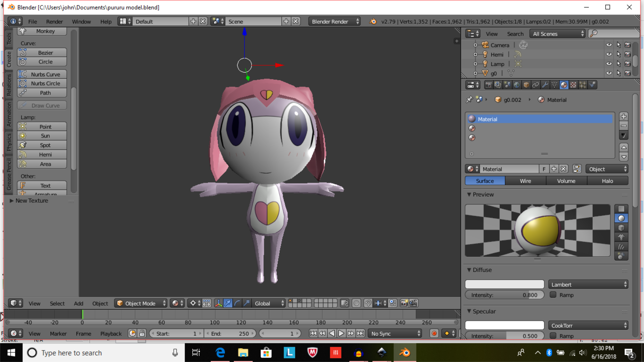
Task: Open the File menu
Action: pos(32,21)
